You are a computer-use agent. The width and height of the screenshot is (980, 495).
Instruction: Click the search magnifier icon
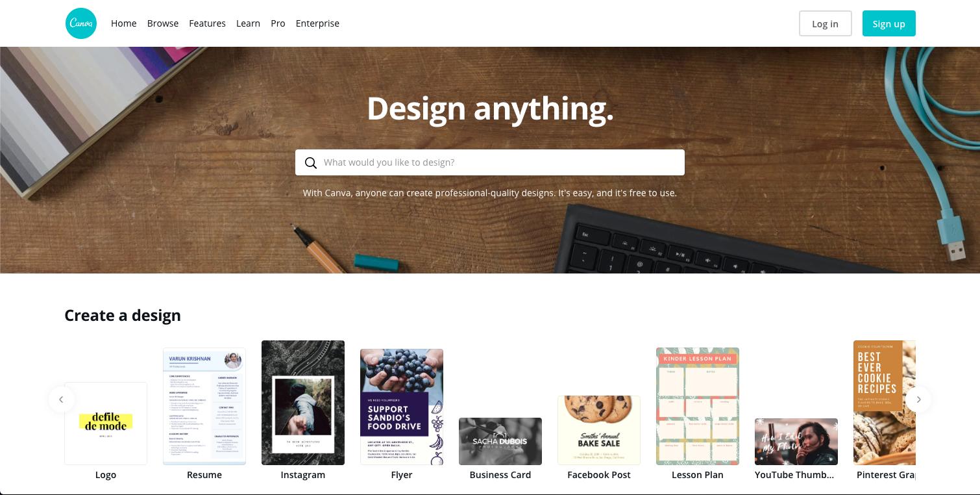tap(311, 162)
